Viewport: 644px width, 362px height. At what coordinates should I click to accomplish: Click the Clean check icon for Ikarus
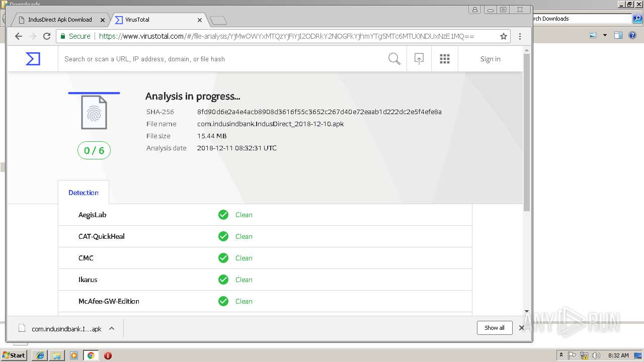(x=223, y=280)
